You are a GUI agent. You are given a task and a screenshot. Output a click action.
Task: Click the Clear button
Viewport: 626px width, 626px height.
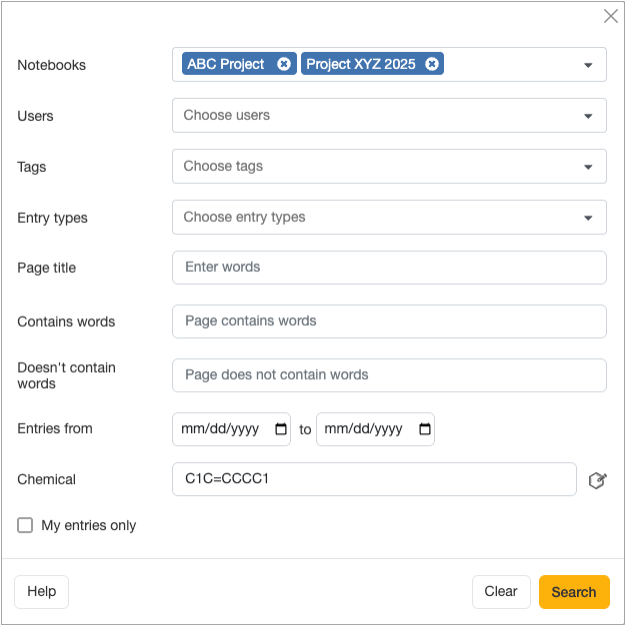click(501, 592)
